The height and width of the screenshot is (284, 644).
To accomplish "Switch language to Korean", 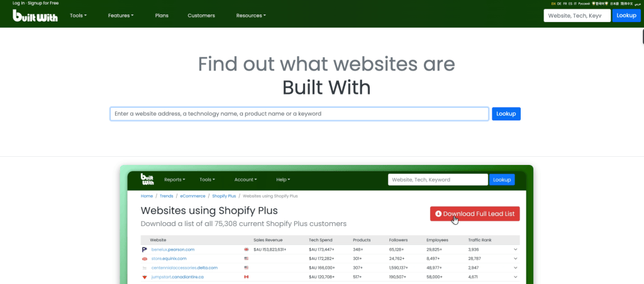I will tap(599, 4).
